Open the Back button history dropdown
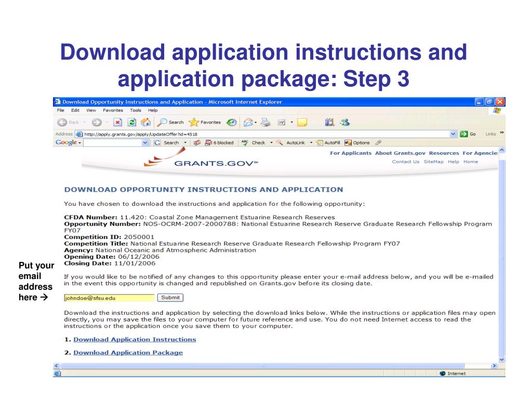The image size is (532, 399). [85, 123]
